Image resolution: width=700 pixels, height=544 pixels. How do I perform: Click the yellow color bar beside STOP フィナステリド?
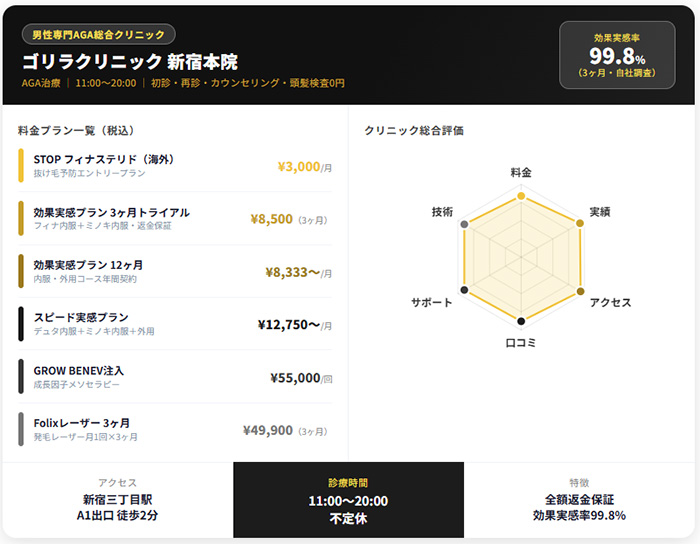(x=21, y=166)
